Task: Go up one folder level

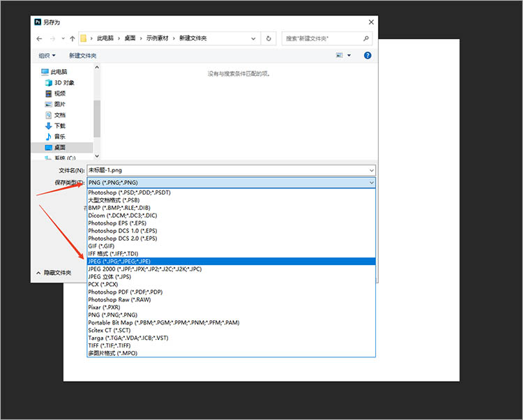Action: (72, 38)
